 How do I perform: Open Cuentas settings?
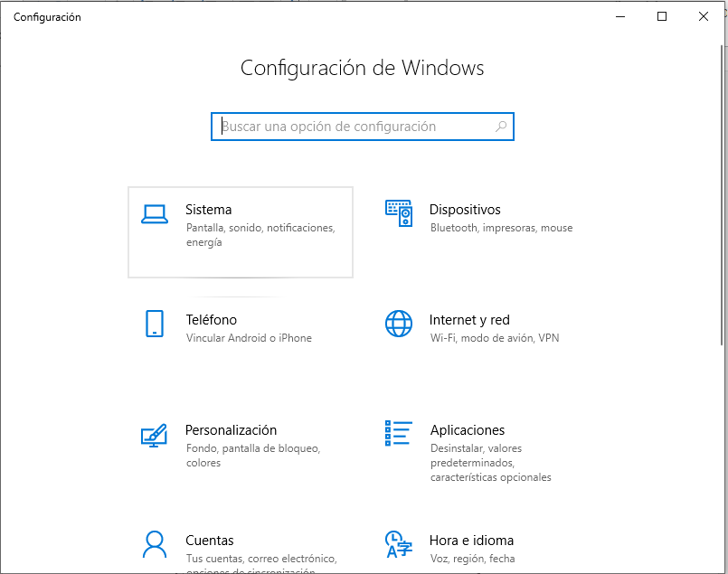coord(209,540)
